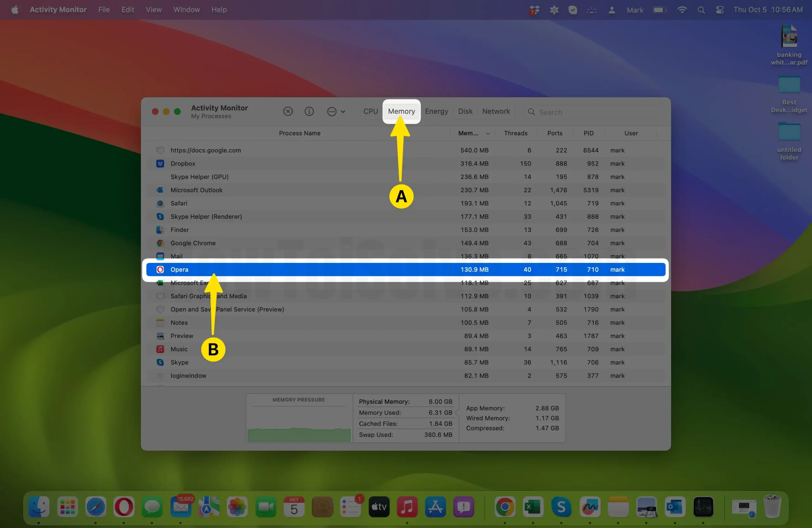Screen dimensions: 812x528
Task: Open Control Center from menu bar
Action: tap(720, 10)
